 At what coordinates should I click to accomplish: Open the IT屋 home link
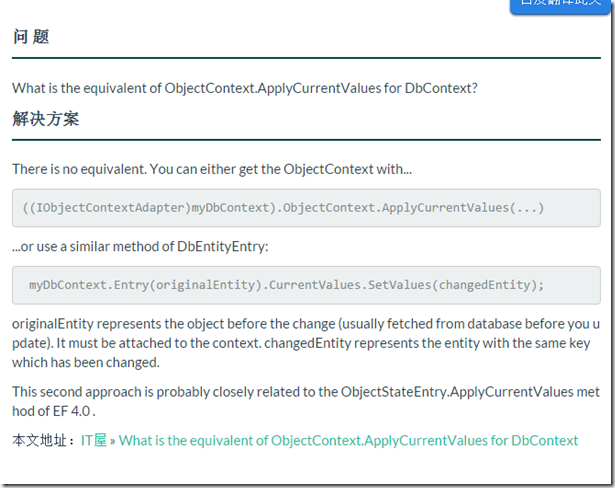tap(94, 441)
